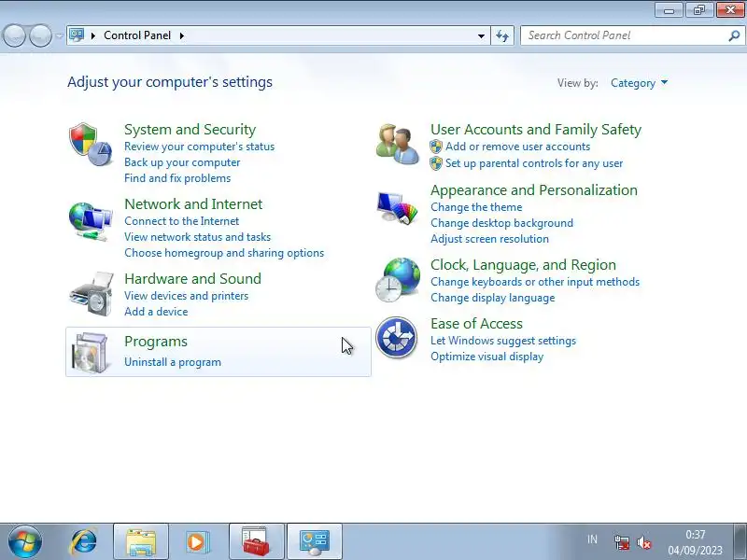Screen dimensions: 747x560
Task: Click Review your computer's status
Action: tap(199, 147)
